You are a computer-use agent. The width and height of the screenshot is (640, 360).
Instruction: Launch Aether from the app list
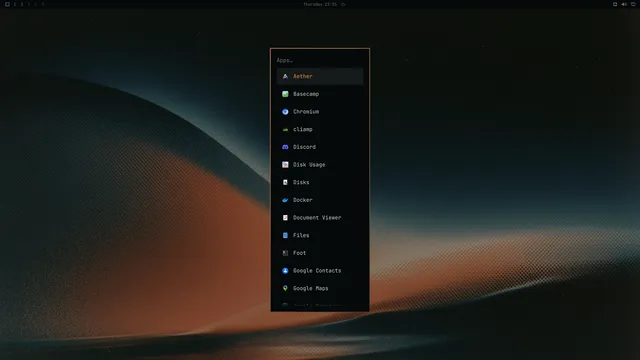320,76
